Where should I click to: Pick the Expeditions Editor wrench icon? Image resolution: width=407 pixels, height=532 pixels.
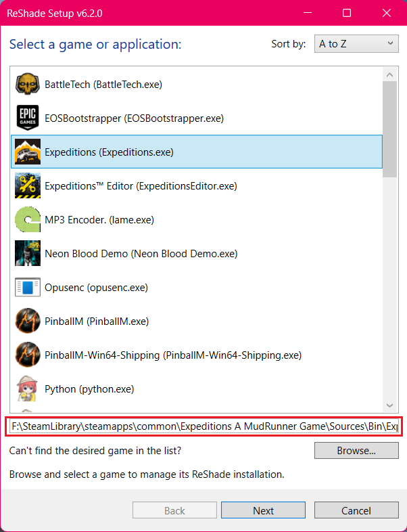click(x=28, y=185)
